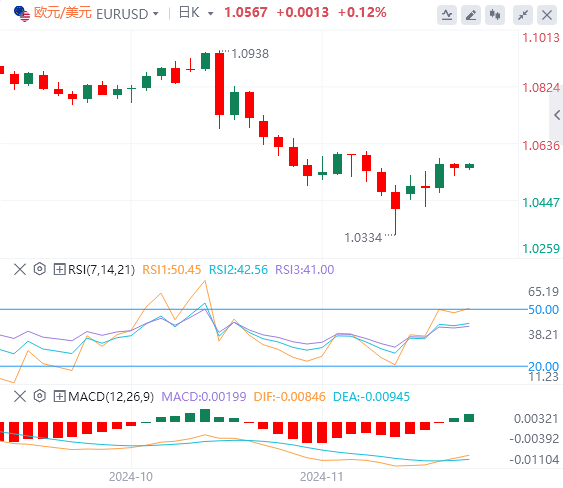Expand the MACD panel with plus icon

(59, 396)
